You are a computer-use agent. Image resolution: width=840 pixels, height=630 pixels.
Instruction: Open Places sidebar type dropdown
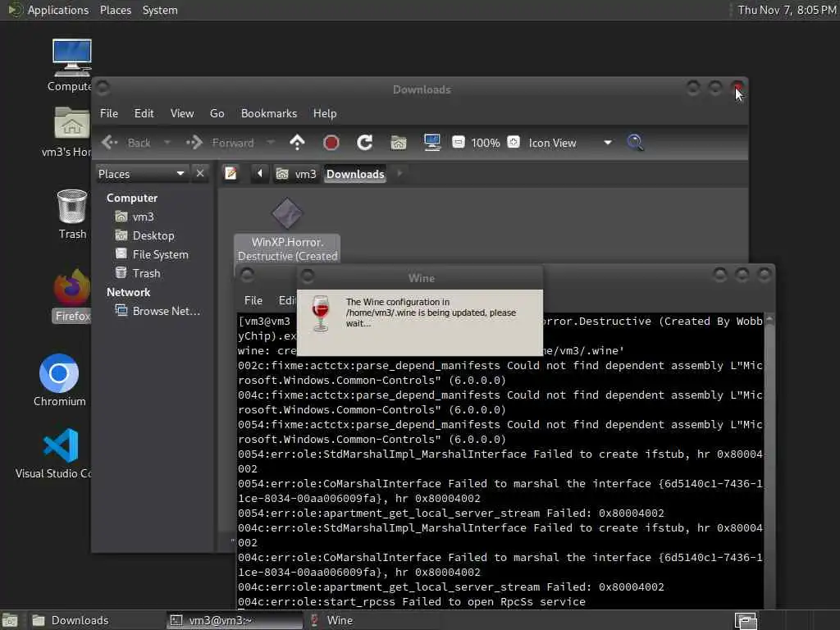click(x=141, y=174)
